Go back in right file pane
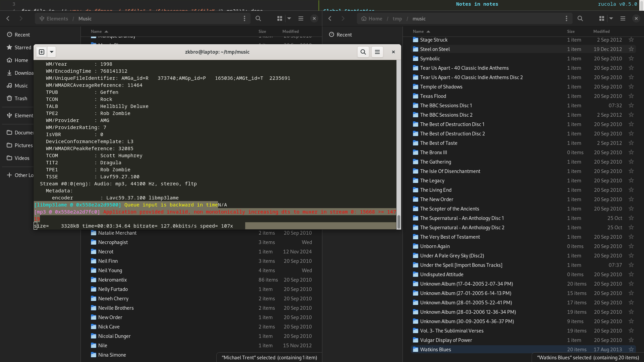This screenshot has height=362, width=644. click(x=330, y=19)
